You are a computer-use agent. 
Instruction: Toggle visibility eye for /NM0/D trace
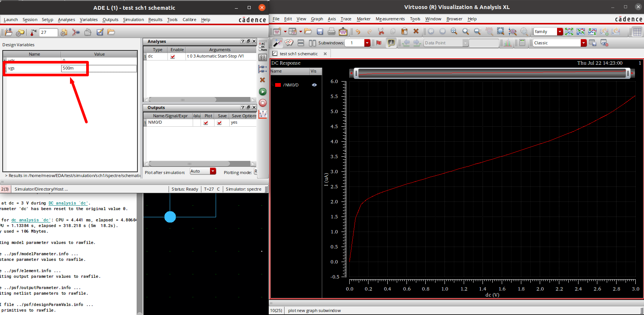tap(314, 85)
